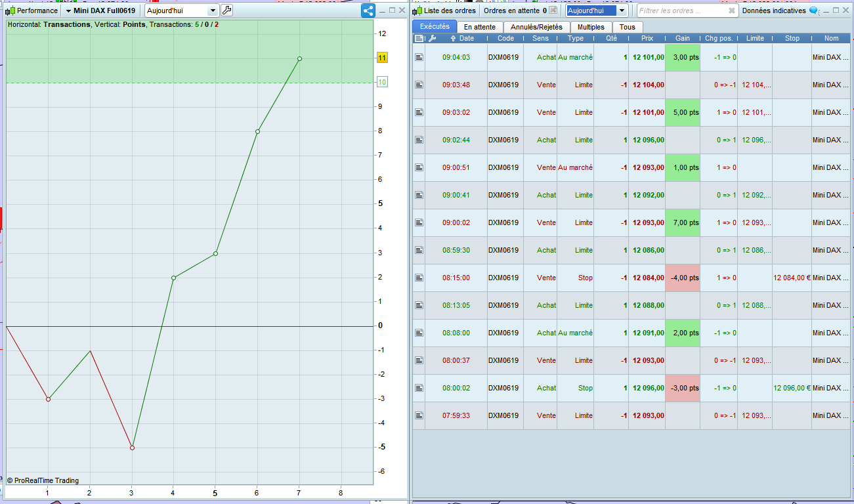Open details icon for the 09:00:51 order

(419, 167)
